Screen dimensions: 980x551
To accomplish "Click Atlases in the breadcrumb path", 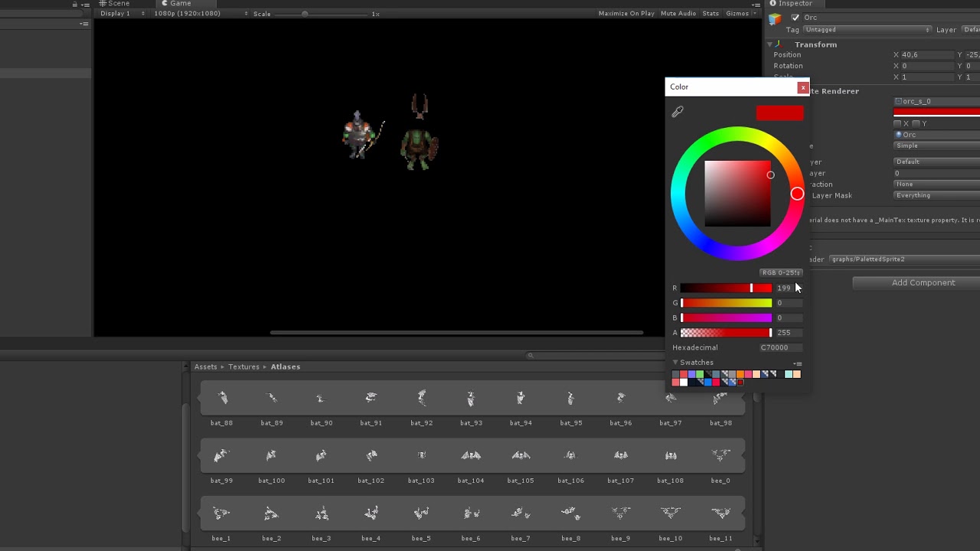I will 286,367.
